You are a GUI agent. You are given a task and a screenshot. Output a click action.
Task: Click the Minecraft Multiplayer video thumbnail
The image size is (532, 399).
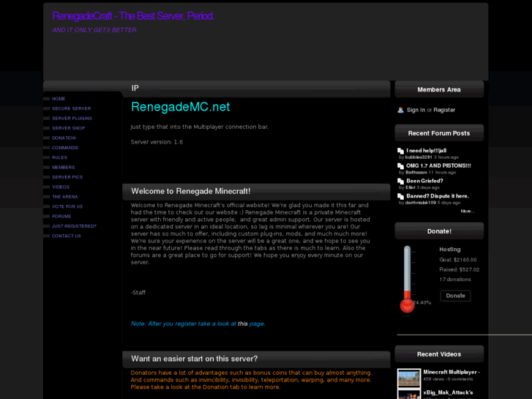409,379
